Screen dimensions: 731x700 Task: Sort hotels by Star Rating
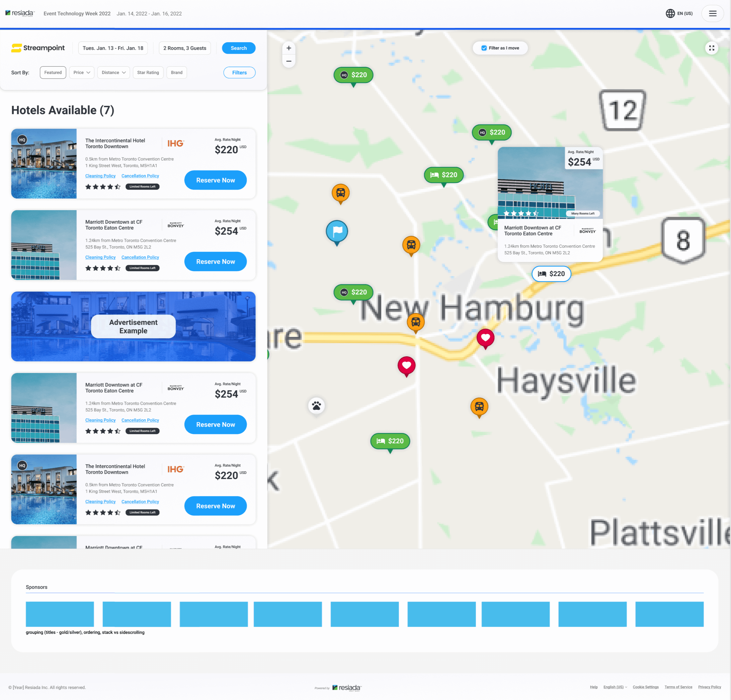pyautogui.click(x=148, y=73)
